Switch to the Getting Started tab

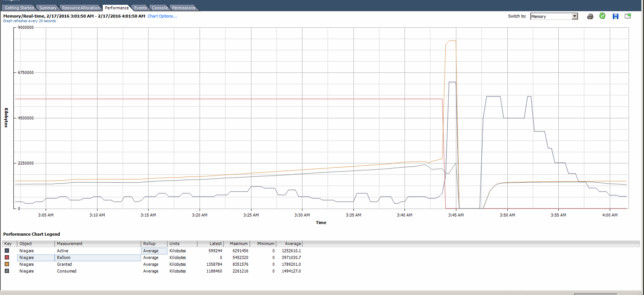click(x=19, y=8)
